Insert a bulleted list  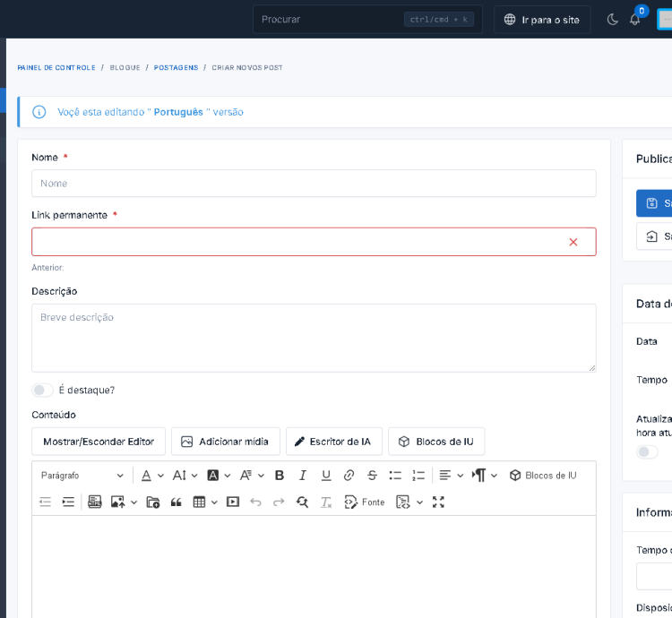[x=395, y=476]
